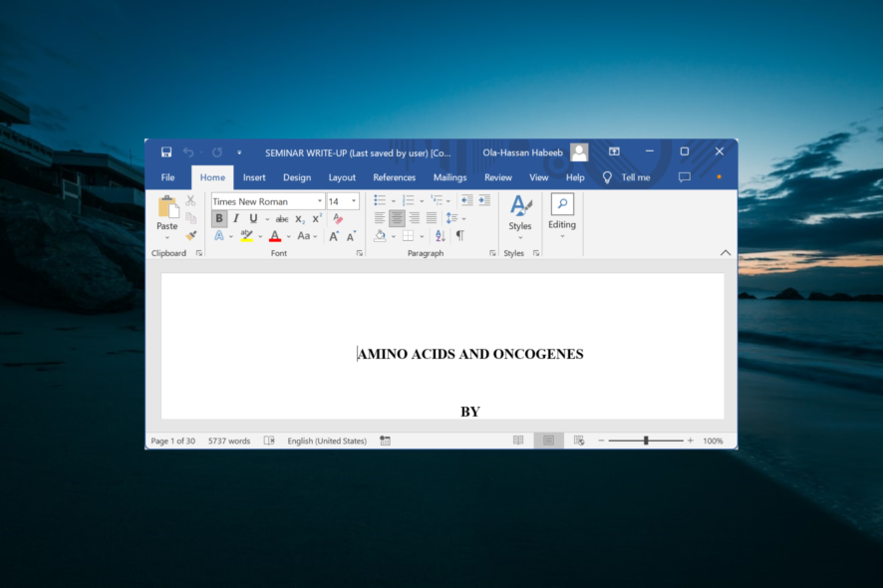The image size is (883, 588).
Task: Open the References ribbon tab
Action: (x=395, y=177)
